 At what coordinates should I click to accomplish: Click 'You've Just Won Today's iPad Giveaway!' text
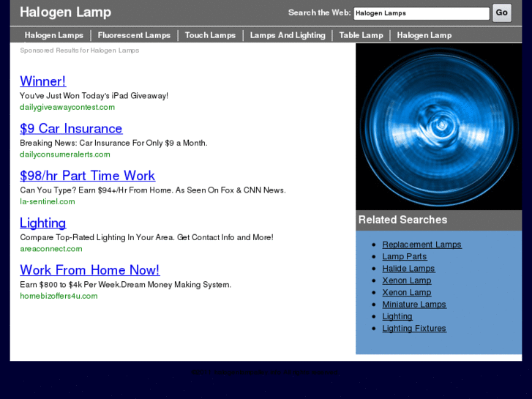(94, 96)
